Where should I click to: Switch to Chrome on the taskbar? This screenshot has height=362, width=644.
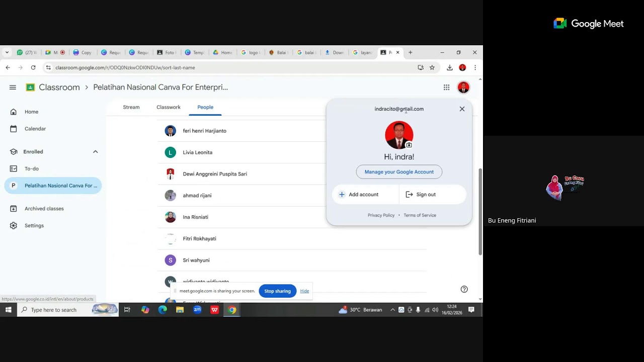pos(232,310)
